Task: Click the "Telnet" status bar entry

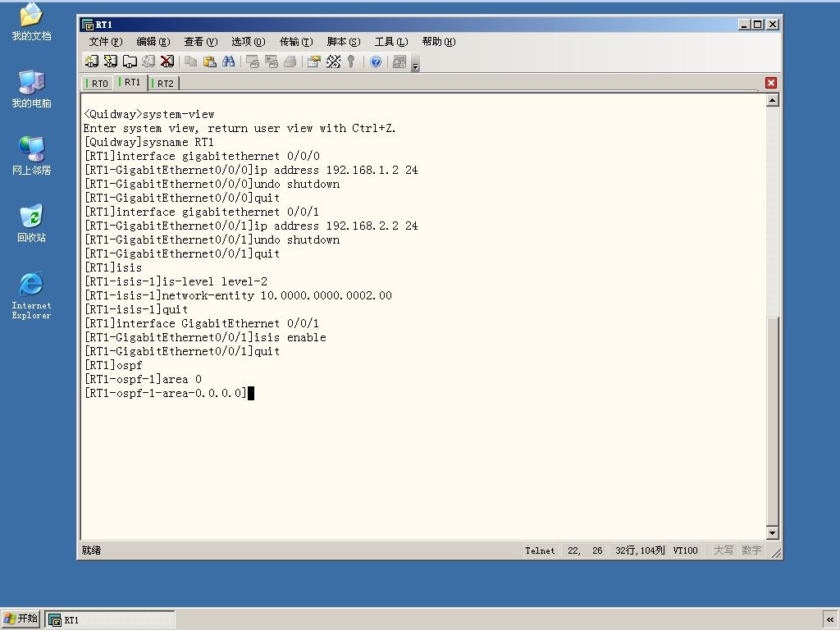Action: point(540,550)
